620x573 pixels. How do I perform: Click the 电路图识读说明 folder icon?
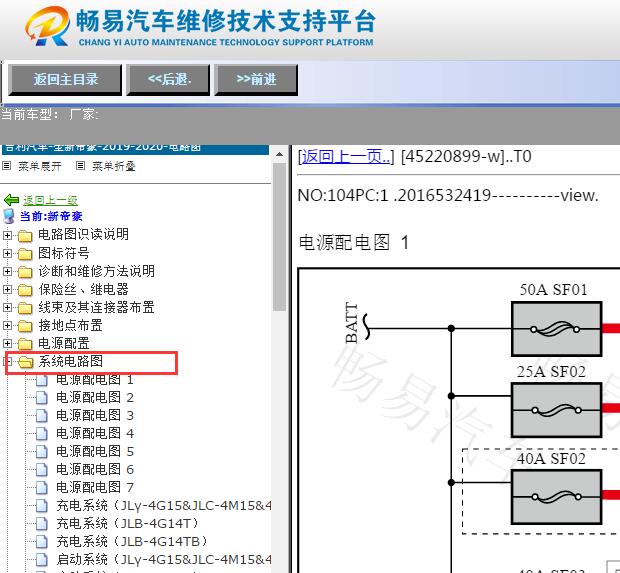pyautogui.click(x=25, y=236)
